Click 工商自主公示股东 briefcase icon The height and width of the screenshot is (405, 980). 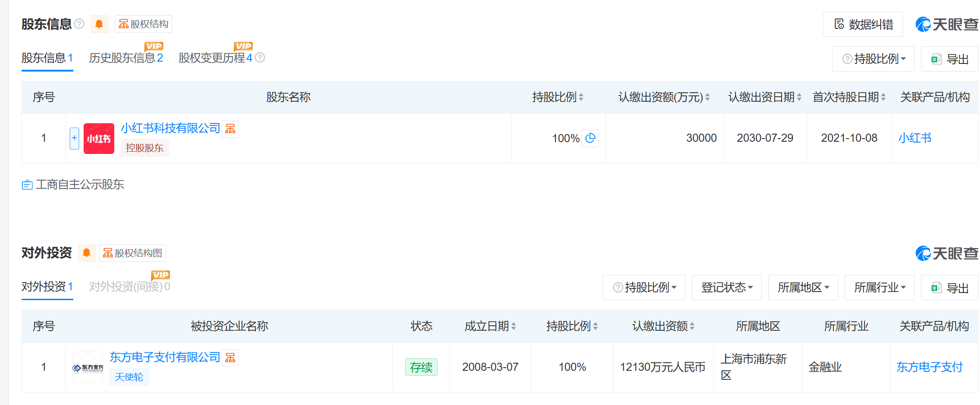[27, 185]
